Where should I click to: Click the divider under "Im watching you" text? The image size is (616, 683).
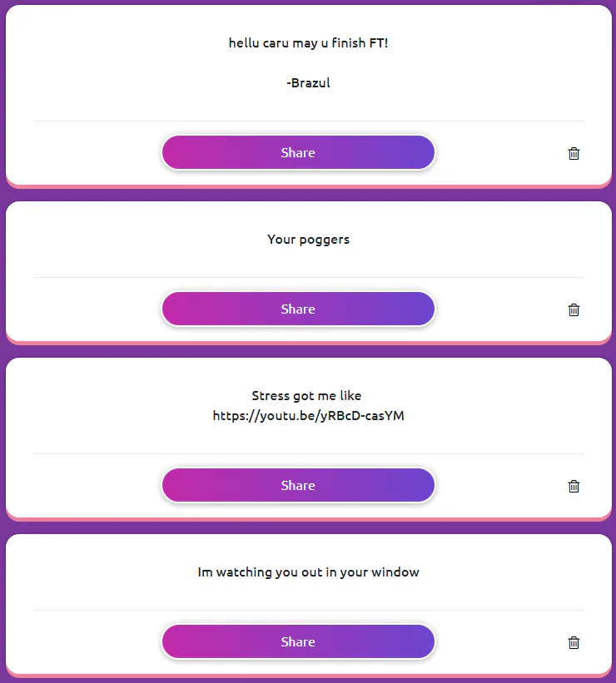click(308, 610)
